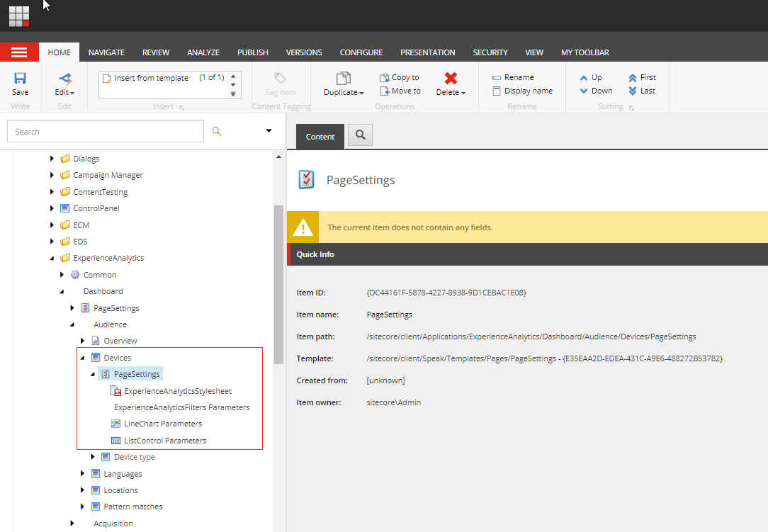Click the Save floppy disk icon

[20, 79]
